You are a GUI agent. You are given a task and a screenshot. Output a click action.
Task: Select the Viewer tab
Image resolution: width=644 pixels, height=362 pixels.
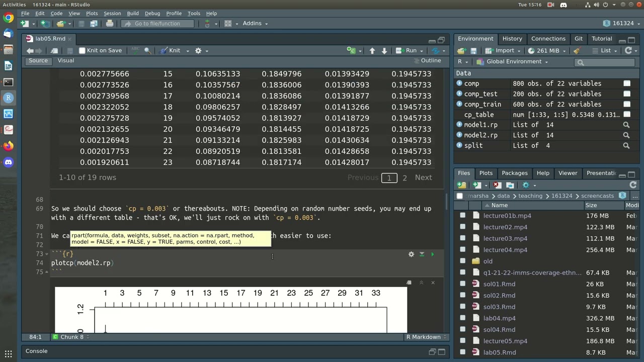[568, 173]
